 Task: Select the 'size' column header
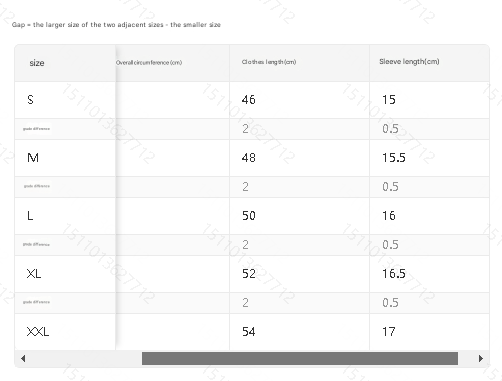click(37, 63)
